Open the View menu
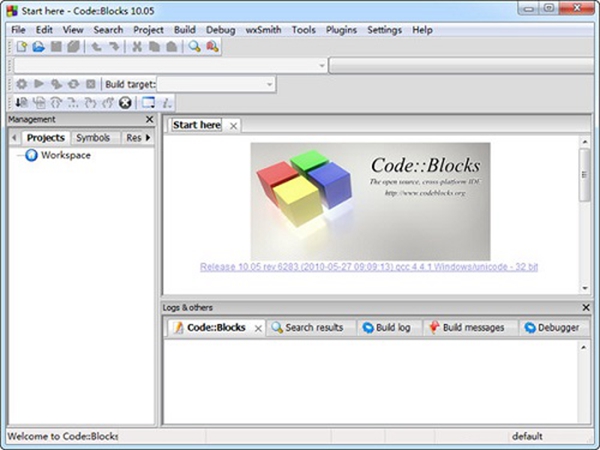Image resolution: width=600 pixels, height=450 pixels. tap(73, 30)
